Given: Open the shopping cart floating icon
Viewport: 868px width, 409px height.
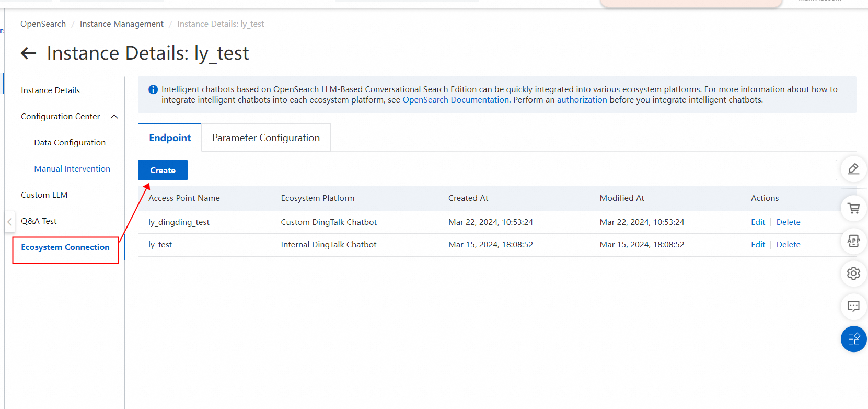Looking at the screenshot, I should coord(853,208).
